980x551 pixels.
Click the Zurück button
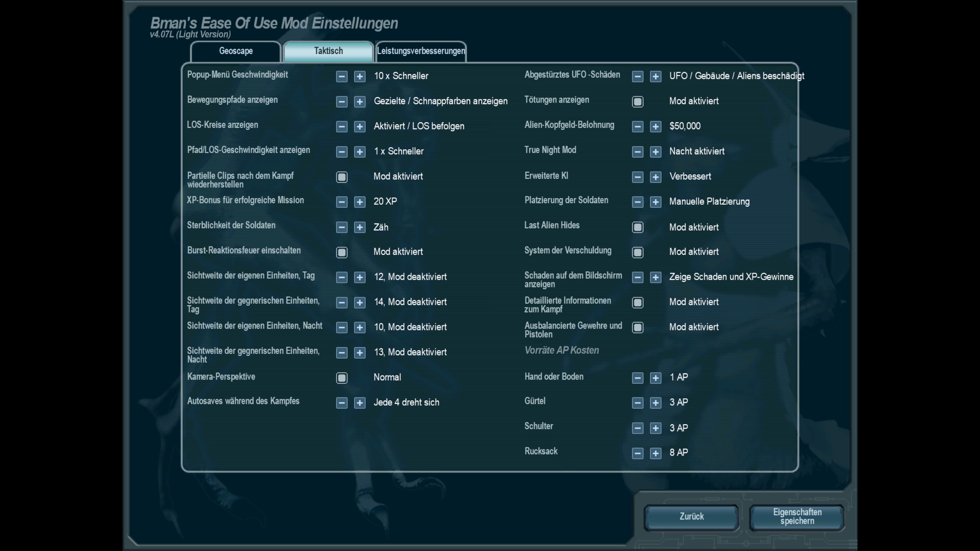pyautogui.click(x=691, y=517)
